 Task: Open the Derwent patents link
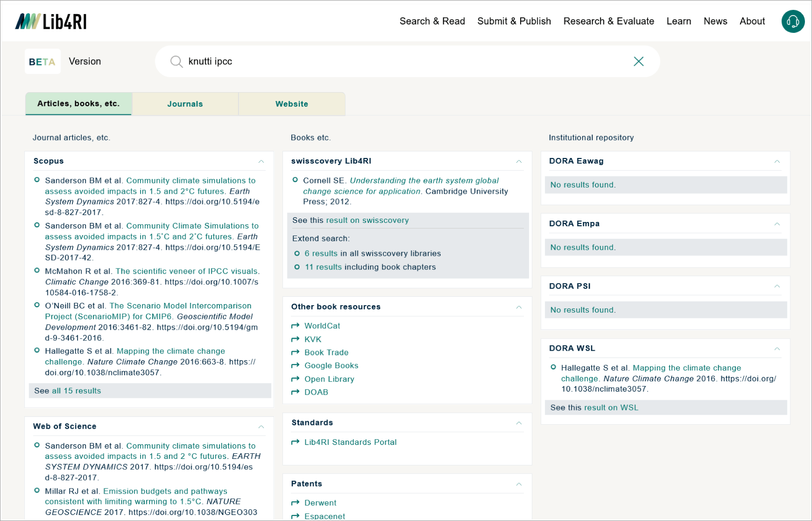coord(320,503)
